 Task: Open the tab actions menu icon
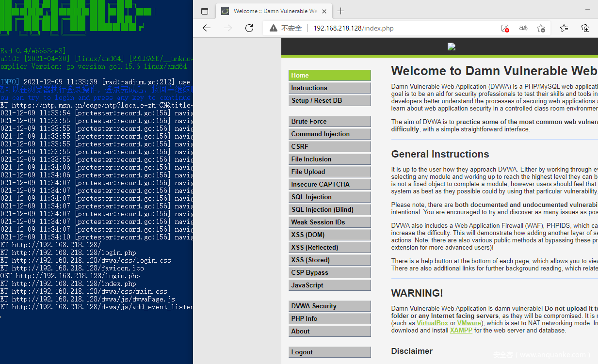[x=205, y=11]
